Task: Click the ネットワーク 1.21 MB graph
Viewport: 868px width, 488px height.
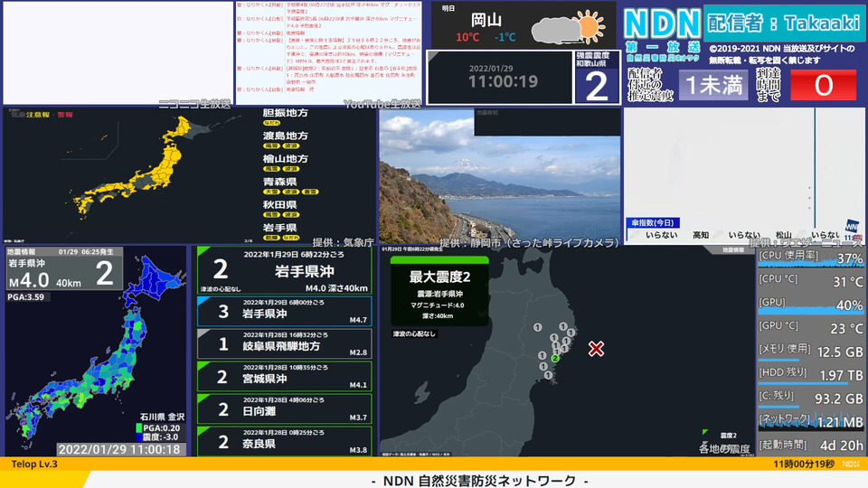Action: coord(810,421)
